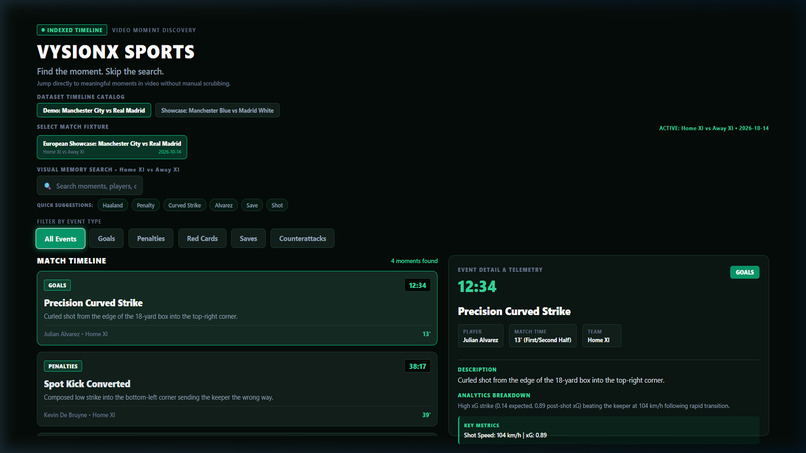Click the GOALS tag on the first timeline card
Viewport: 806px width, 453px height.
pos(58,285)
